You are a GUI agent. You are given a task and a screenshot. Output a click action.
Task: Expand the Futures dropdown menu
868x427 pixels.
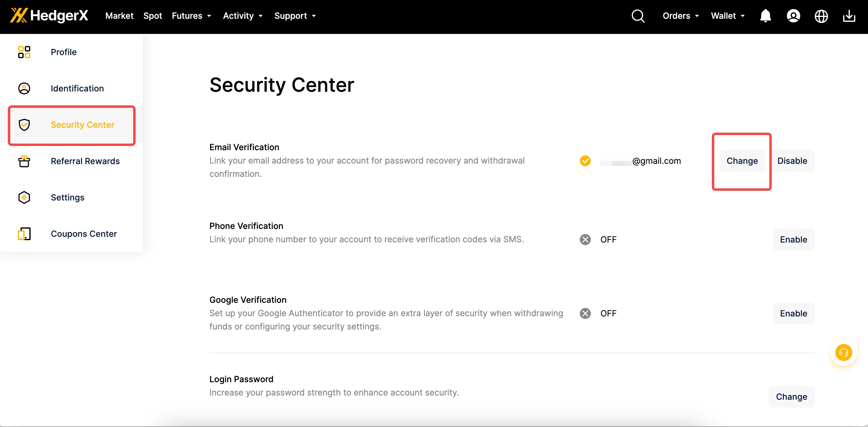click(191, 16)
